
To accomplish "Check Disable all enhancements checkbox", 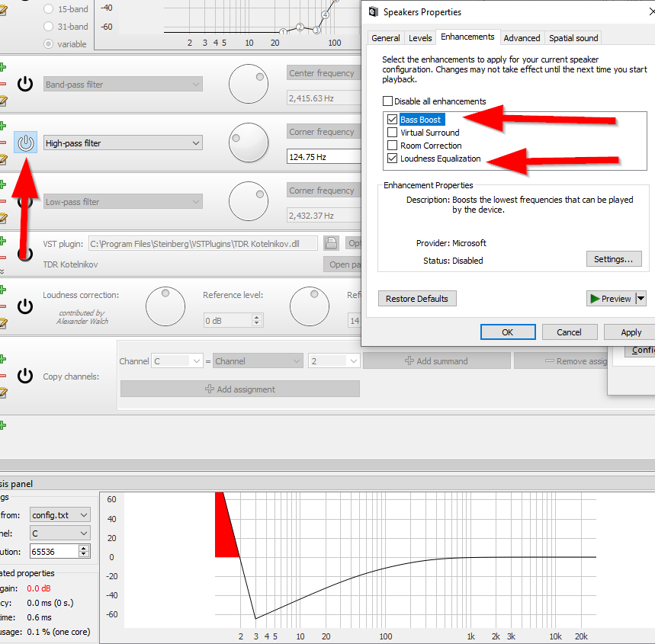I will point(387,101).
